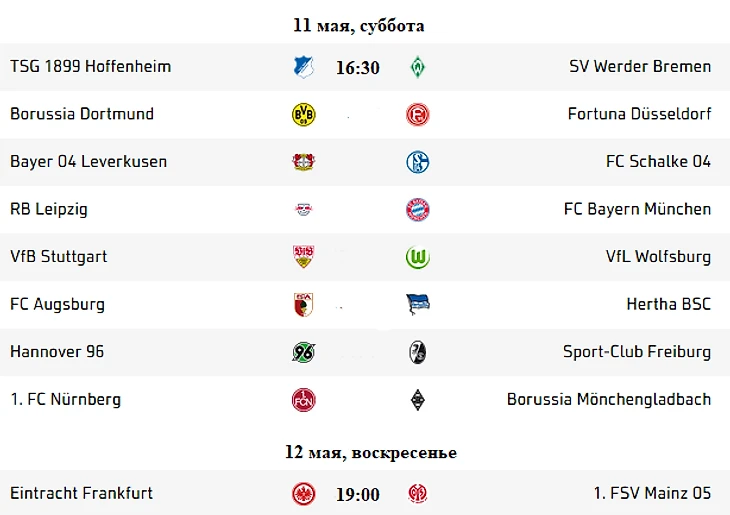Click the FC Bayern München crest

[417, 209]
